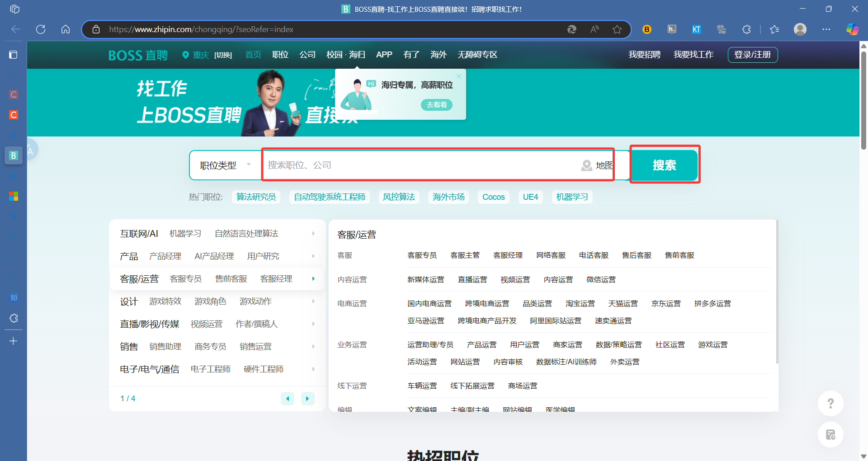Open Microsoft colored-squares tab in sidebar
868x461 pixels.
point(14,196)
